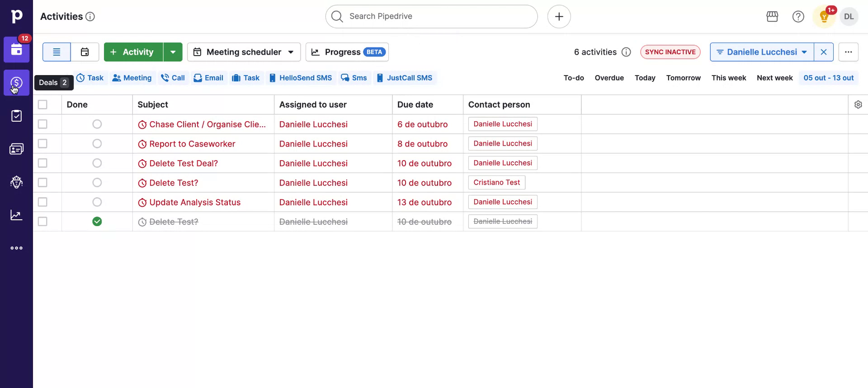This screenshot has height=388, width=868.
Task: Open the Projects checklist sidebar icon
Action: pyautogui.click(x=17, y=116)
